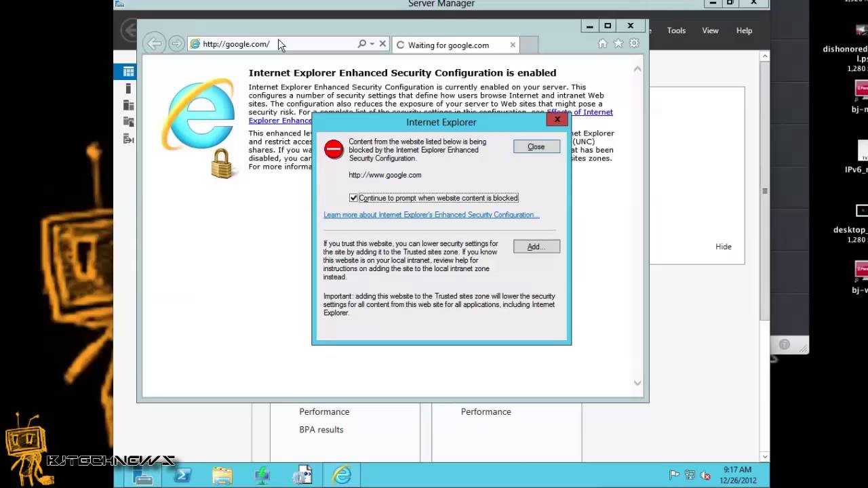This screenshot has height=488, width=868.
Task: Select Dashboard icon in Server Manager sidebar
Action: (x=128, y=72)
